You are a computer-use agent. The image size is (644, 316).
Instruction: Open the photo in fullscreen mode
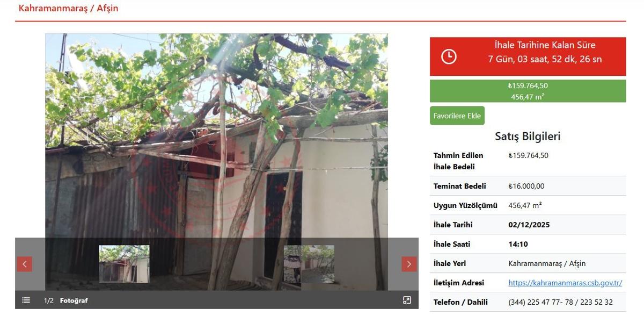tap(407, 300)
